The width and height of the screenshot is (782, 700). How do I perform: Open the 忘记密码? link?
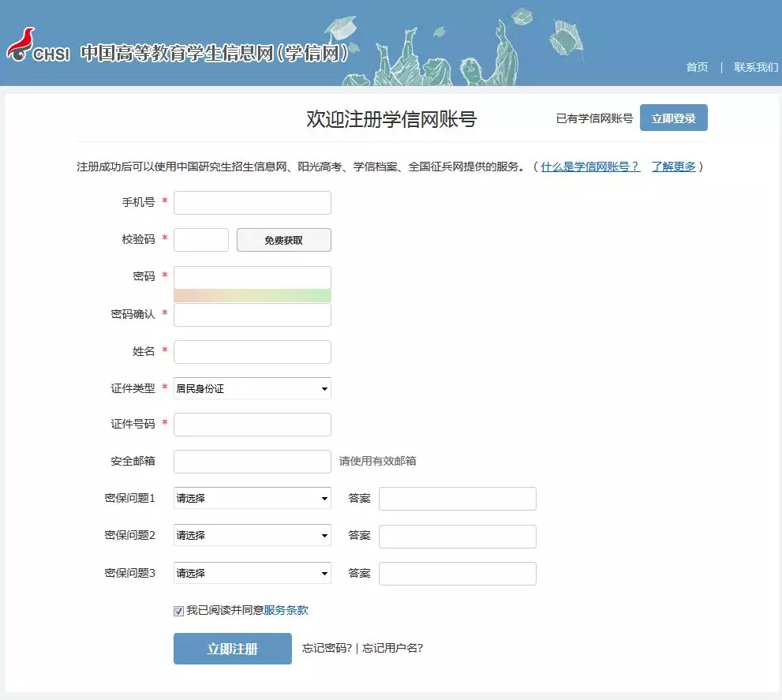[327, 648]
